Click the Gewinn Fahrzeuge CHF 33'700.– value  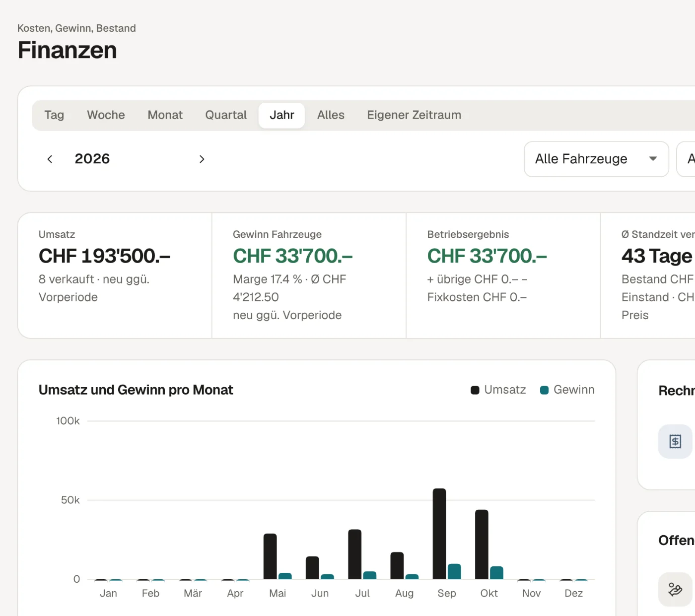[293, 256]
